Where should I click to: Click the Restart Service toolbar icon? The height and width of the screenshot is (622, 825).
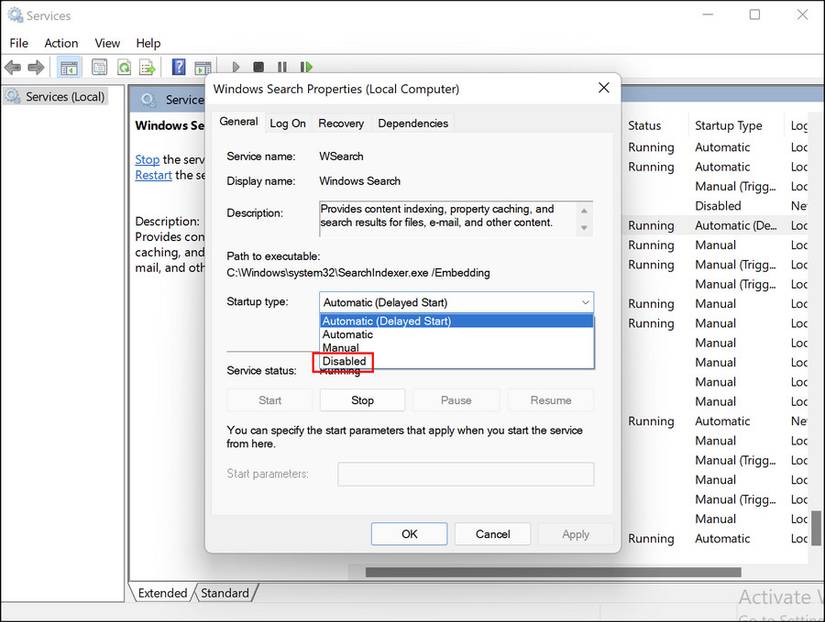[x=304, y=67]
